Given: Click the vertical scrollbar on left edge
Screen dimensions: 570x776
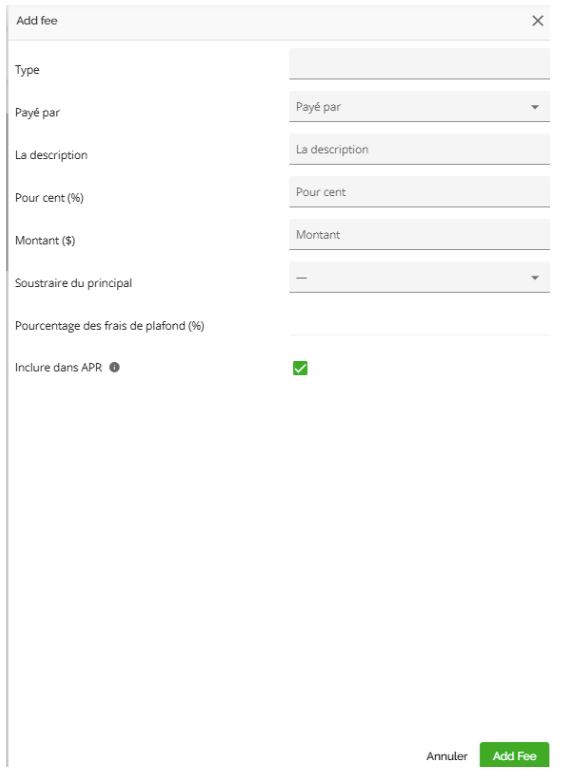Looking at the screenshot, I should click(x=7, y=193).
